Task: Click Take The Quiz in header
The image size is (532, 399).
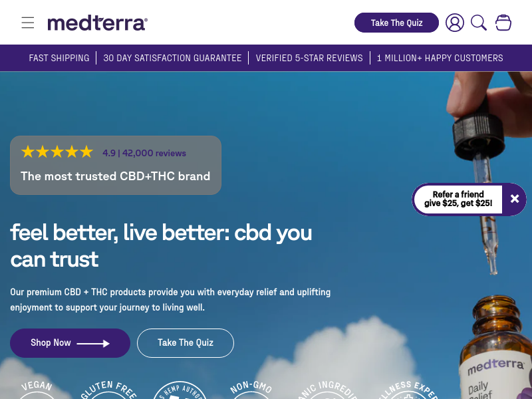Action: [396, 23]
